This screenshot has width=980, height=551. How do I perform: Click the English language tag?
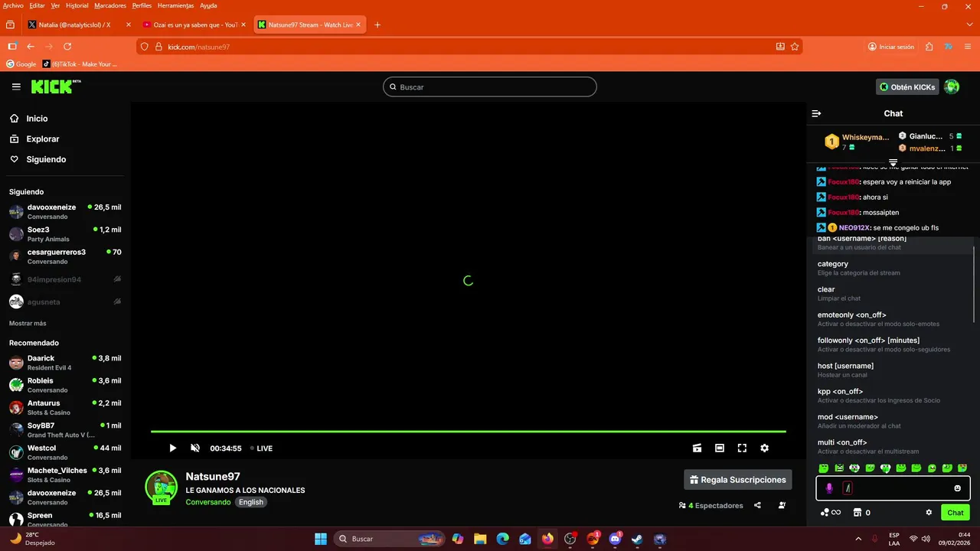pyautogui.click(x=250, y=502)
